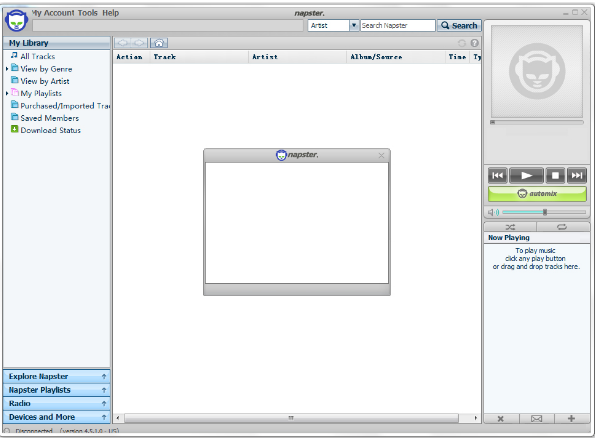The image size is (595, 438).
Task: Click the browser Back arrow button
Action: point(123,43)
